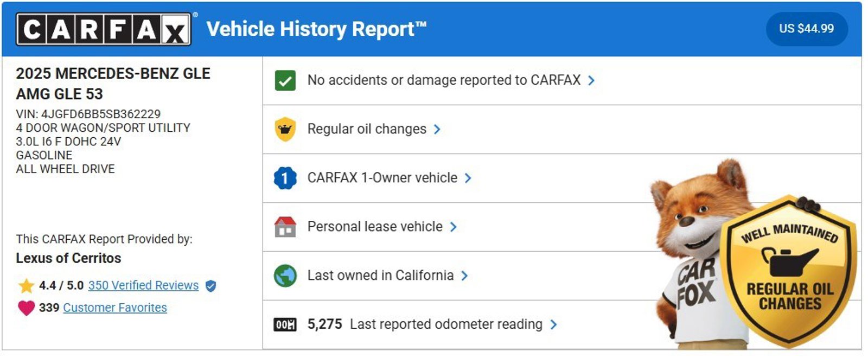Click the gold star rating icon

click(26, 285)
